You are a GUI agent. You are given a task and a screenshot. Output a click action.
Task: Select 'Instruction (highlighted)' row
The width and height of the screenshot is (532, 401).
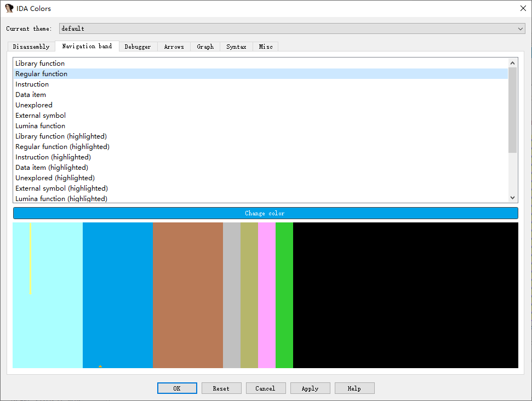click(x=261, y=157)
